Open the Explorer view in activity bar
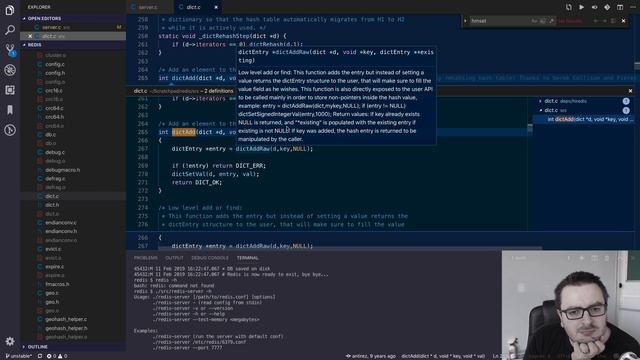640x360 pixels. 10,10
